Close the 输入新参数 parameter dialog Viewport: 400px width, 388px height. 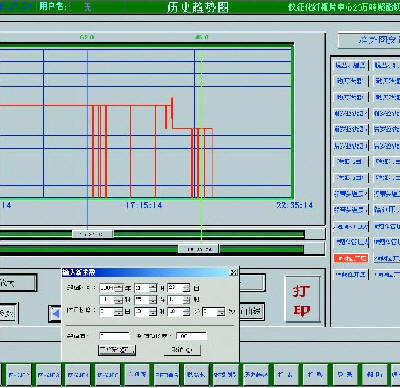(x=234, y=272)
